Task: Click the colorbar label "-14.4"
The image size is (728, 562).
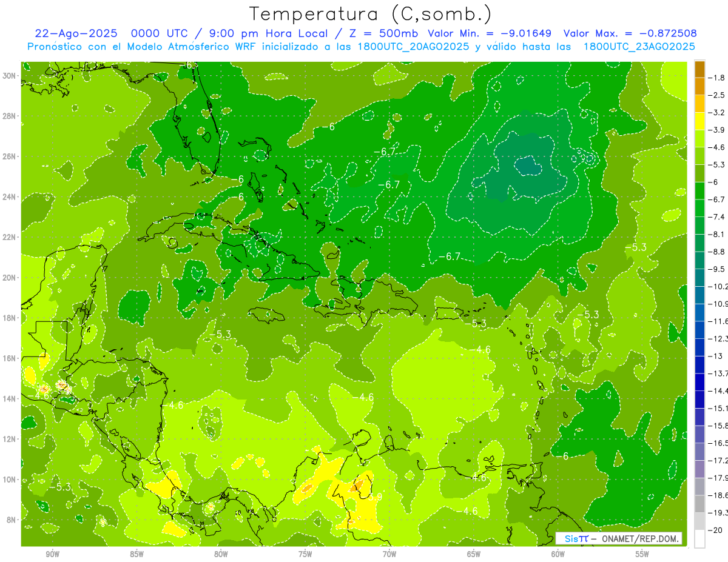Action: tap(718, 390)
